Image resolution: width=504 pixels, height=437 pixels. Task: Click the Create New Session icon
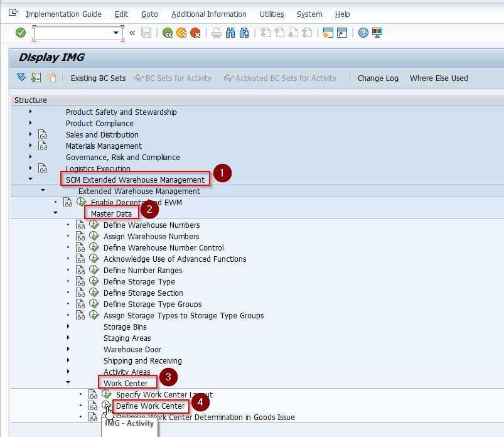(x=328, y=33)
